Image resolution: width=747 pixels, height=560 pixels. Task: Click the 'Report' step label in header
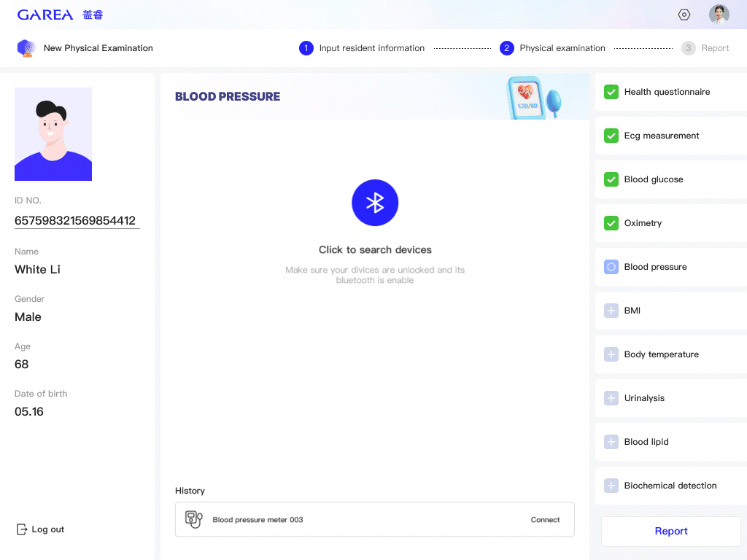tap(715, 48)
